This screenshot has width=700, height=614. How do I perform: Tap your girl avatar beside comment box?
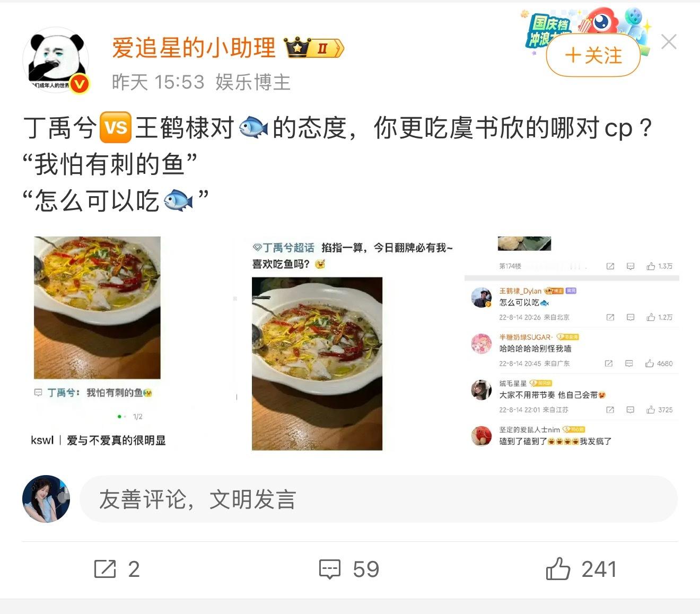(46, 499)
